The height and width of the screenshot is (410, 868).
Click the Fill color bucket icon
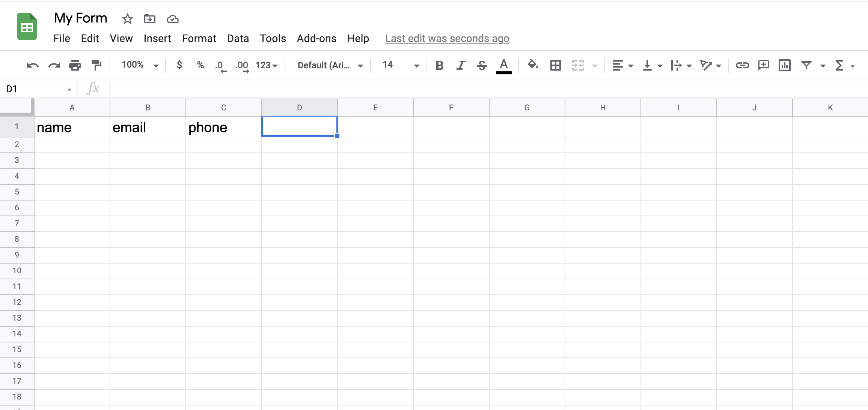532,66
